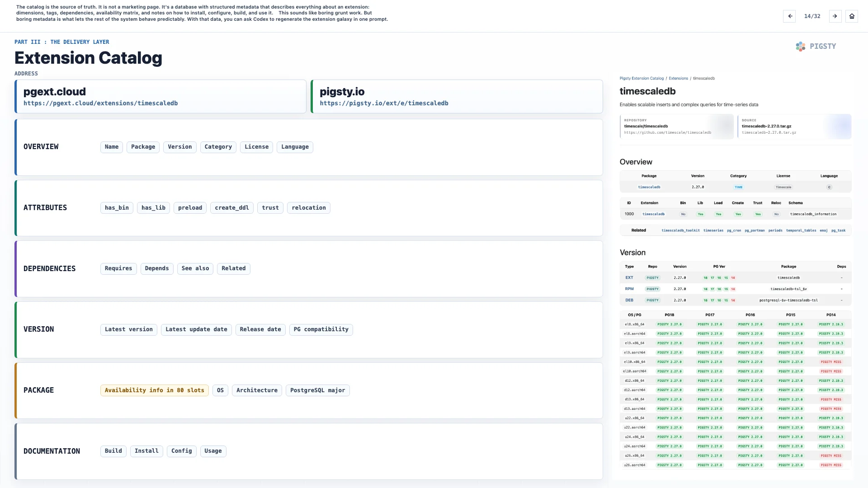Click the Release date tag
The image size is (868, 488).
pos(260,329)
